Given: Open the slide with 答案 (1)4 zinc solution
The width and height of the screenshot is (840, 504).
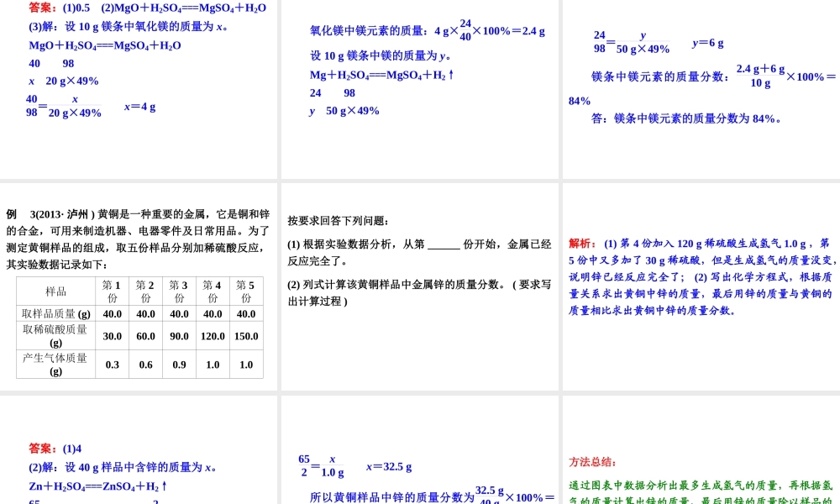Looking at the screenshot, I should tap(139, 450).
